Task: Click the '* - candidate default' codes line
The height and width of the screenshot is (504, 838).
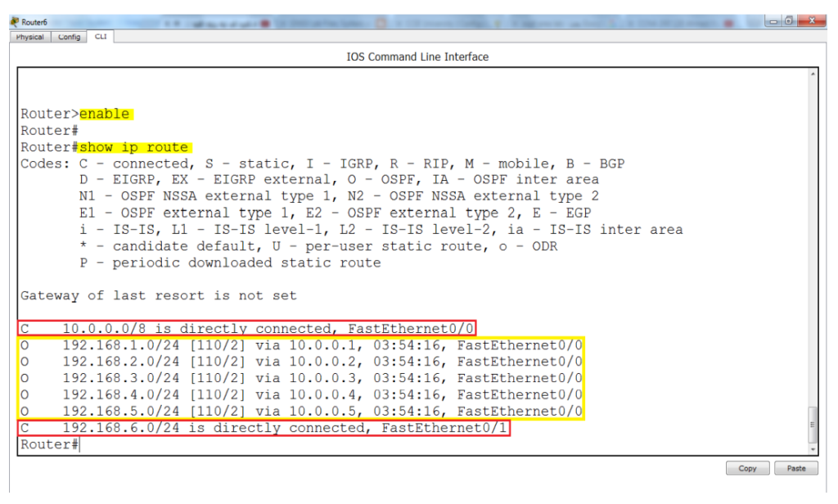Action: (318, 246)
